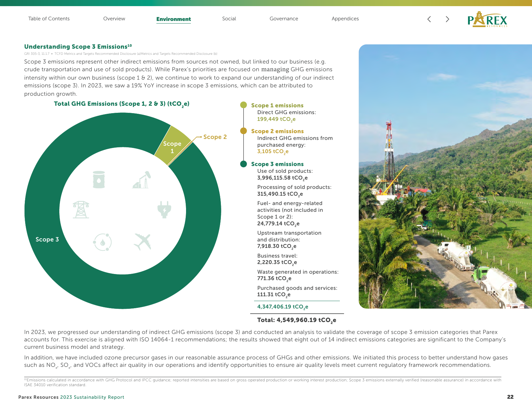532x411 pixels.
Task: Click the drilling rig photo
Action: pos(445,176)
